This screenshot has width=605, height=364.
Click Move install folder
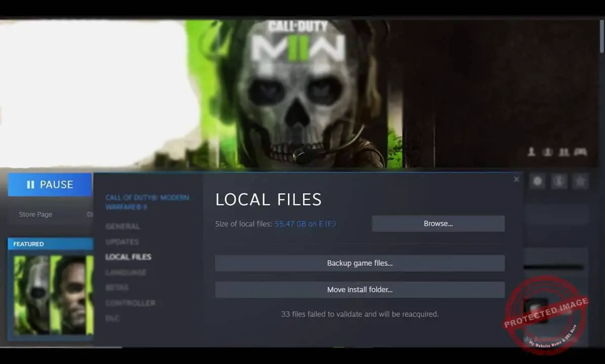coord(360,289)
